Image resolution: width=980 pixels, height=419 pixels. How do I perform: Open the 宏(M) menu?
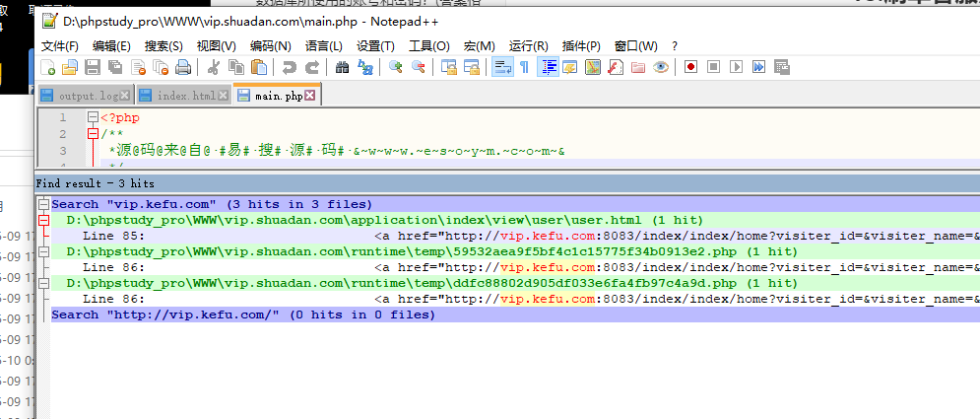click(x=480, y=46)
